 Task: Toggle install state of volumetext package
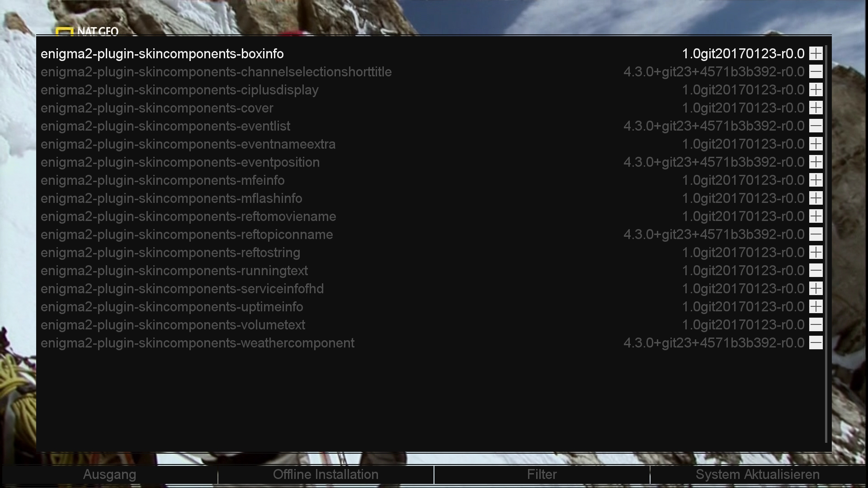pos(816,325)
